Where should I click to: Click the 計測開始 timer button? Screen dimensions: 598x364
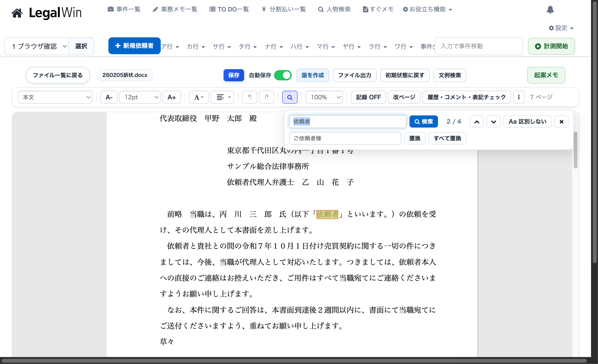pos(551,46)
